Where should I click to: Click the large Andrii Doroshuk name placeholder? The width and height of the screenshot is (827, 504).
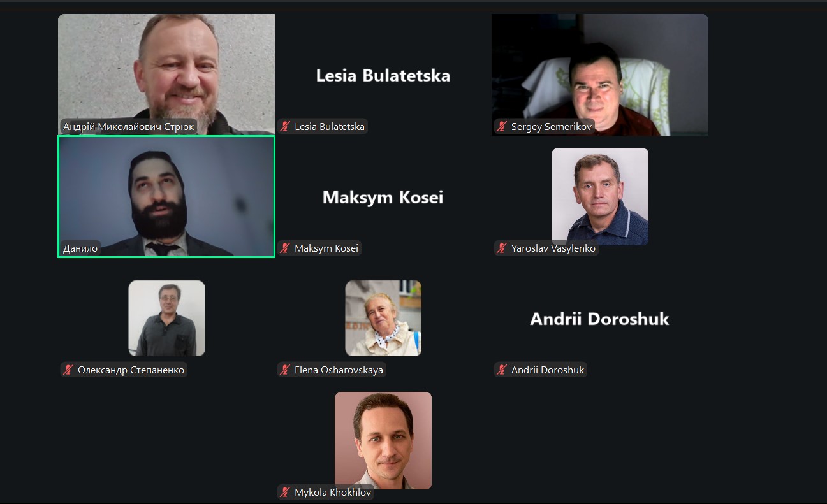coord(600,319)
